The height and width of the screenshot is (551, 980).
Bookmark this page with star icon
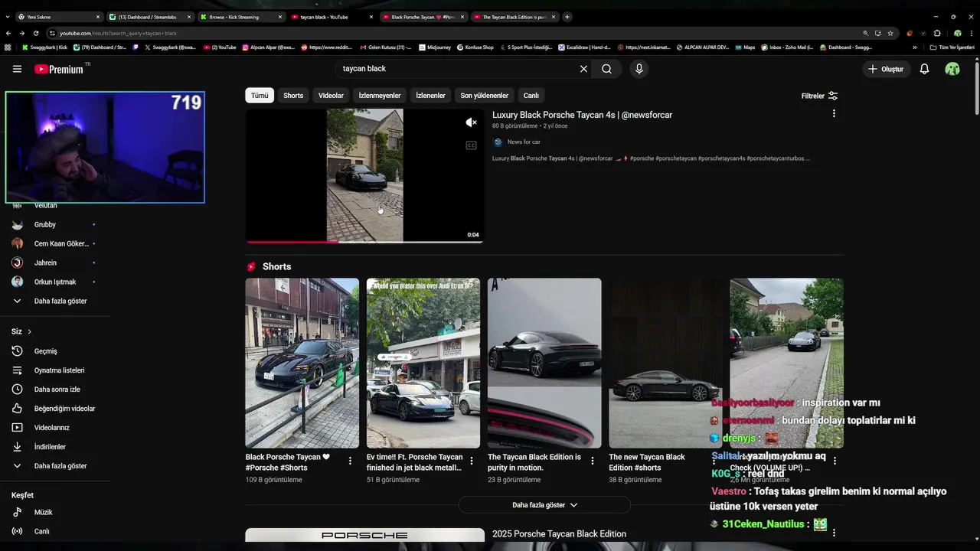click(890, 33)
